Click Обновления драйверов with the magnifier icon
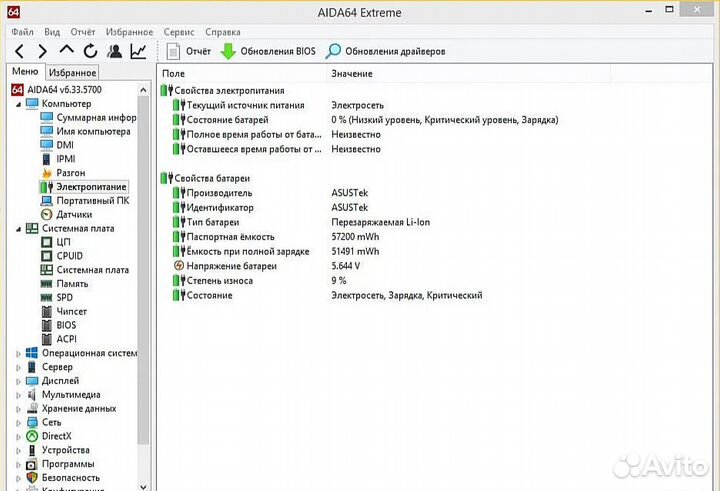Viewport: 720px width, 491px height. click(385, 51)
